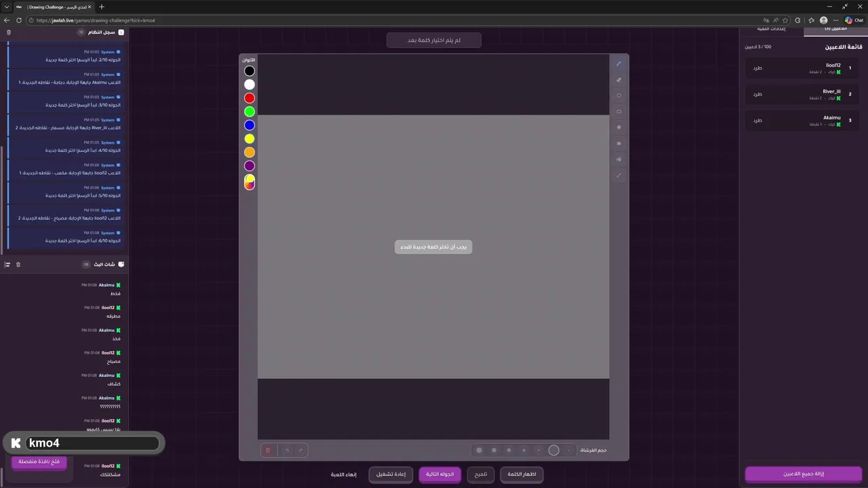Open the read aloud browser icon

click(775, 20)
